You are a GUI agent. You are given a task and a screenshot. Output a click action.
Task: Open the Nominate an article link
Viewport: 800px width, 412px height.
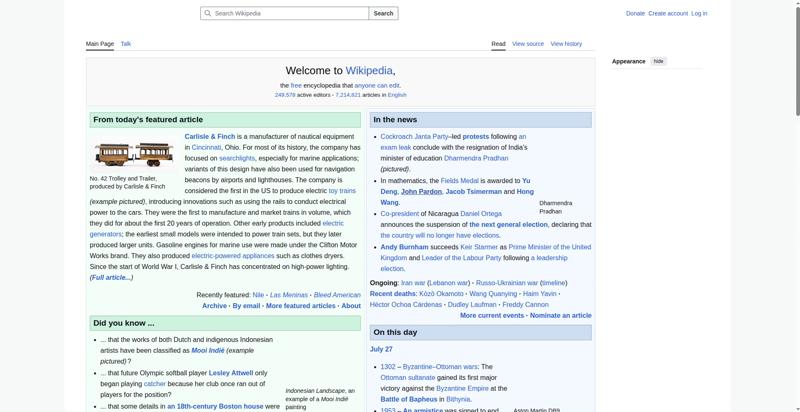561,316
